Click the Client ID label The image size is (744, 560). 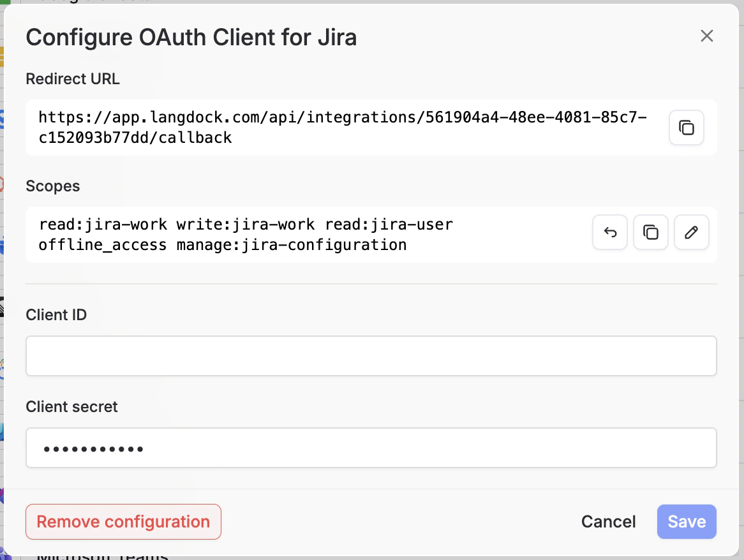coord(56,315)
